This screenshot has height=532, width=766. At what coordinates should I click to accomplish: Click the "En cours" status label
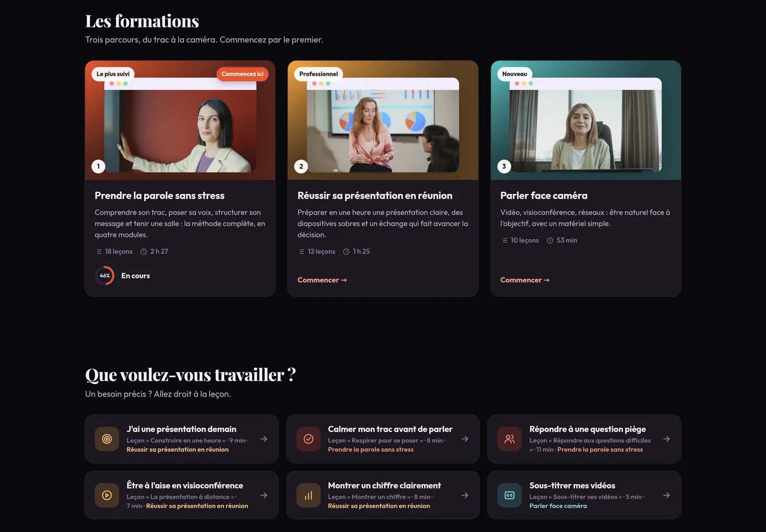pyautogui.click(x=135, y=276)
